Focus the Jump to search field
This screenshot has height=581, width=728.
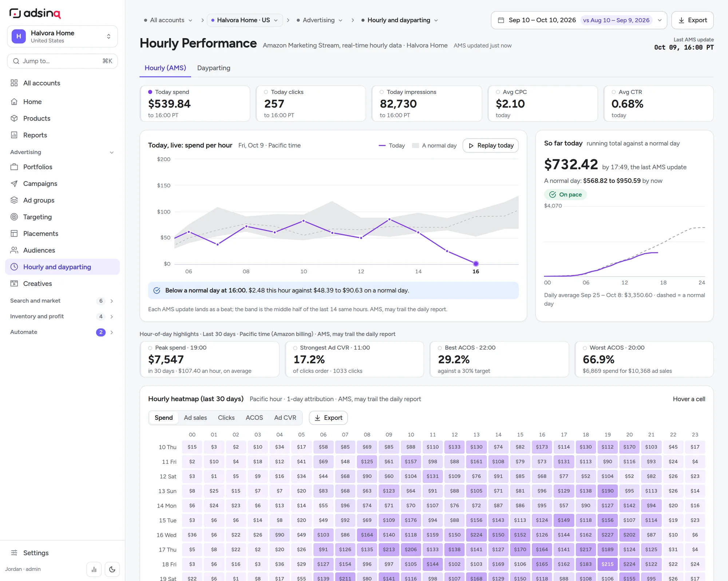point(62,61)
